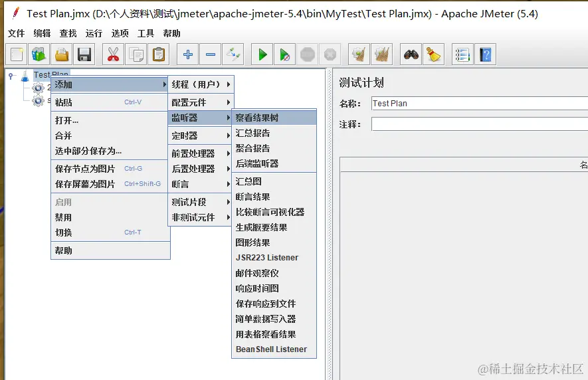Collapse all nodes with minus icon
The width and height of the screenshot is (588, 380).
coord(211,54)
